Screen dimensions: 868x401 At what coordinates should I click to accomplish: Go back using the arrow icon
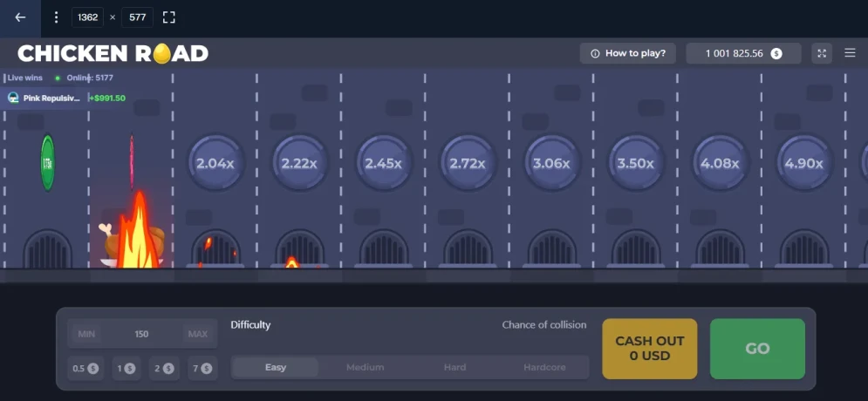tap(20, 17)
